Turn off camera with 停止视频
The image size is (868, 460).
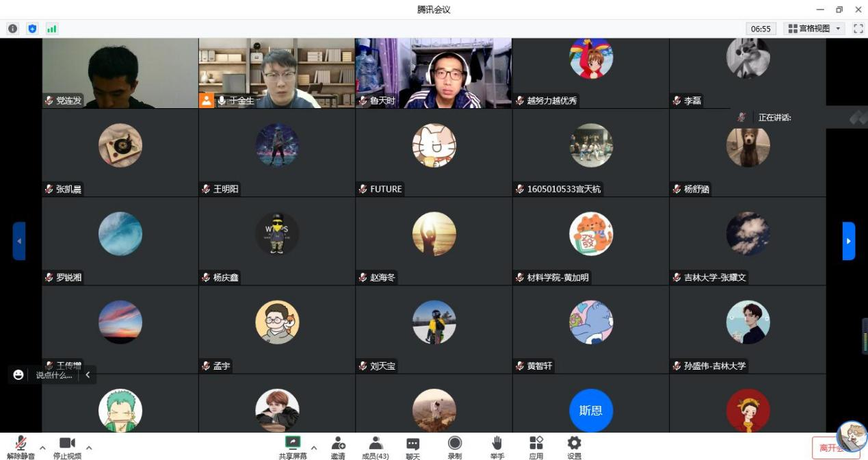point(67,445)
